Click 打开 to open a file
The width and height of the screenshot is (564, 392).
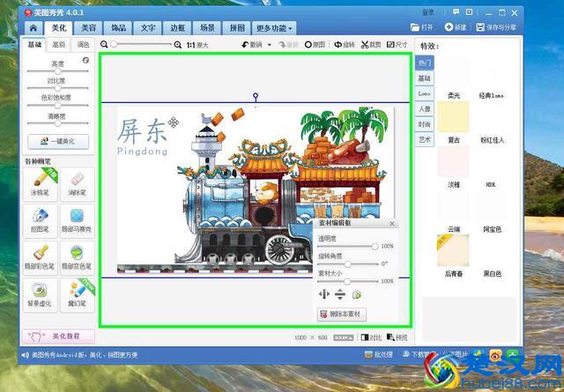pyautogui.click(x=422, y=27)
